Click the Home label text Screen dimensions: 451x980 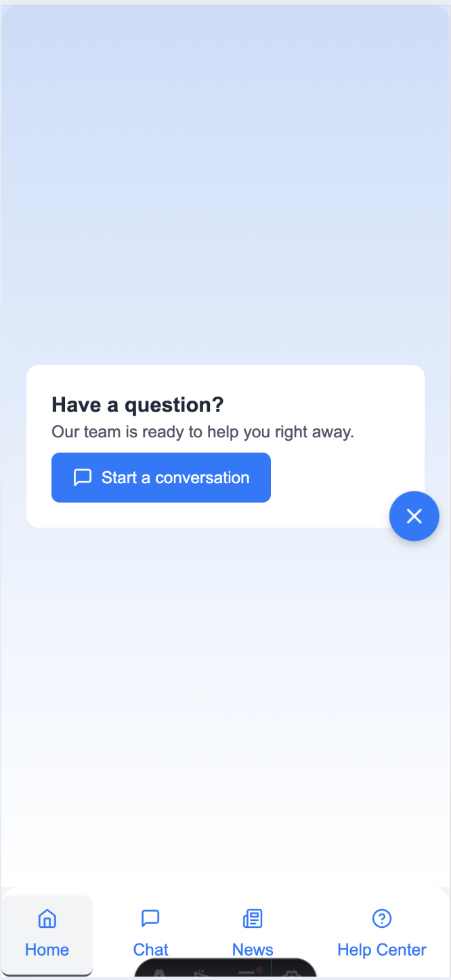click(x=47, y=950)
